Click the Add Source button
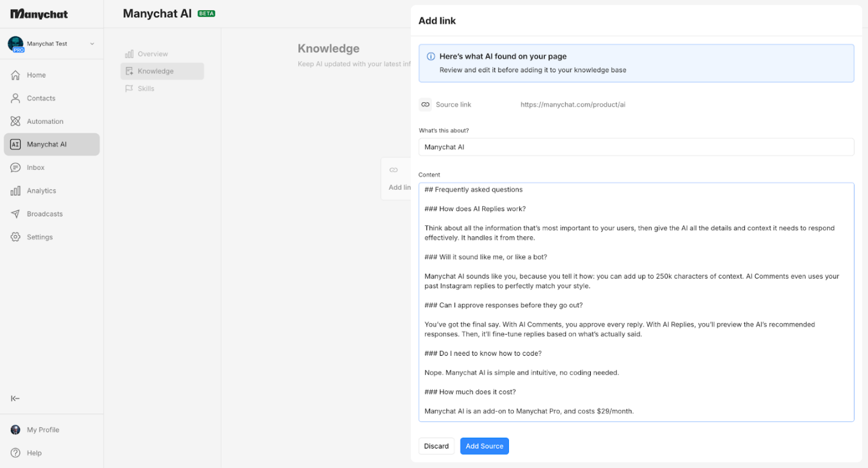 click(484, 446)
